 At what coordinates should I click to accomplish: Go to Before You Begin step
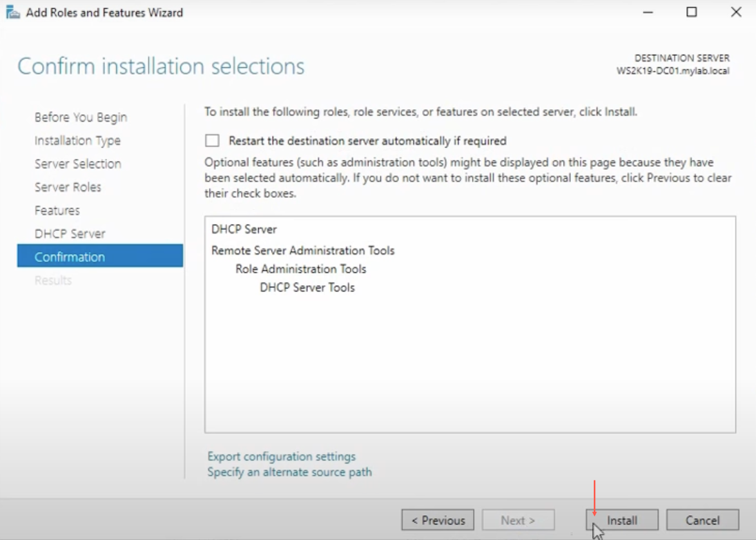pyautogui.click(x=81, y=117)
